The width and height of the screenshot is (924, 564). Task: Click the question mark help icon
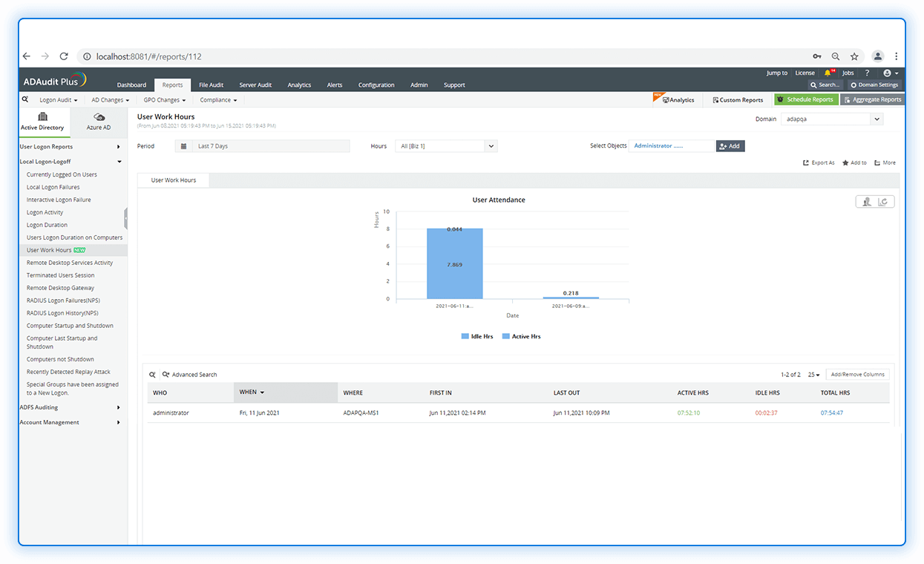point(867,73)
